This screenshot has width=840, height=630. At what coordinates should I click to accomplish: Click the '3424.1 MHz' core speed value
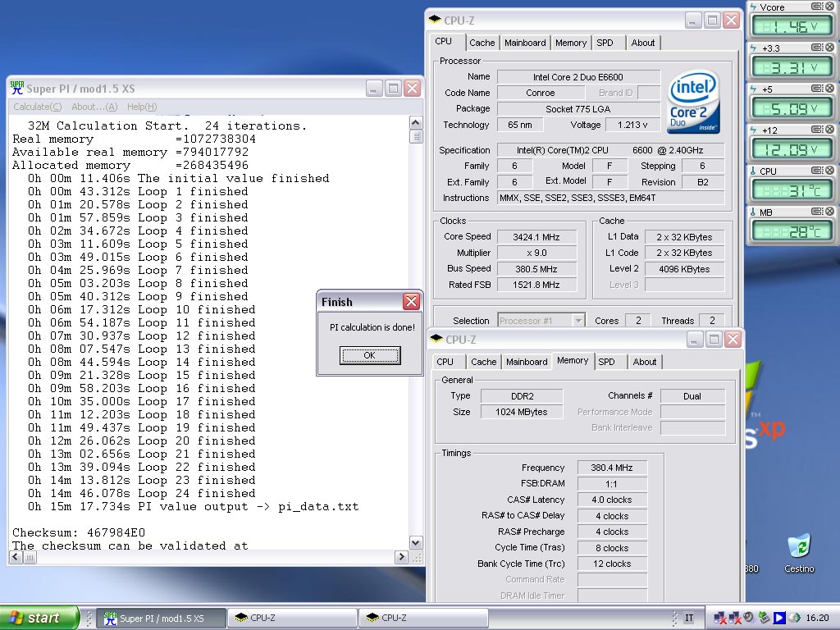tap(536, 237)
